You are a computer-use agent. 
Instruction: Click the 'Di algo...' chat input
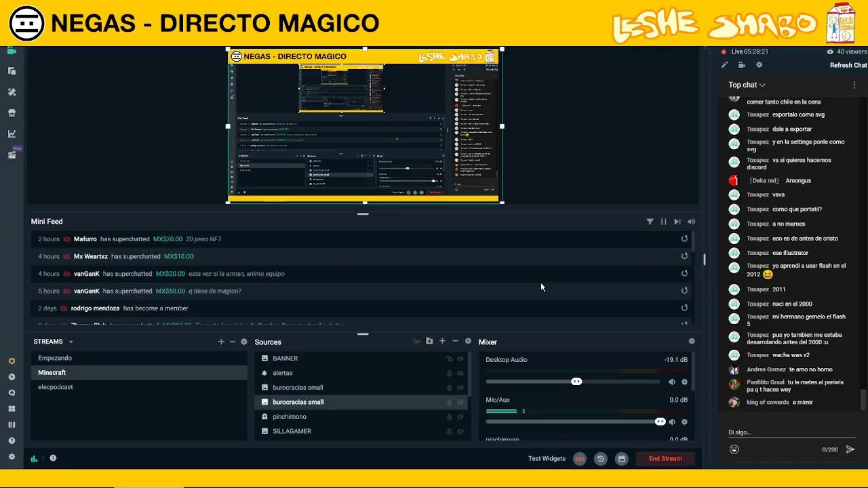[x=791, y=432]
